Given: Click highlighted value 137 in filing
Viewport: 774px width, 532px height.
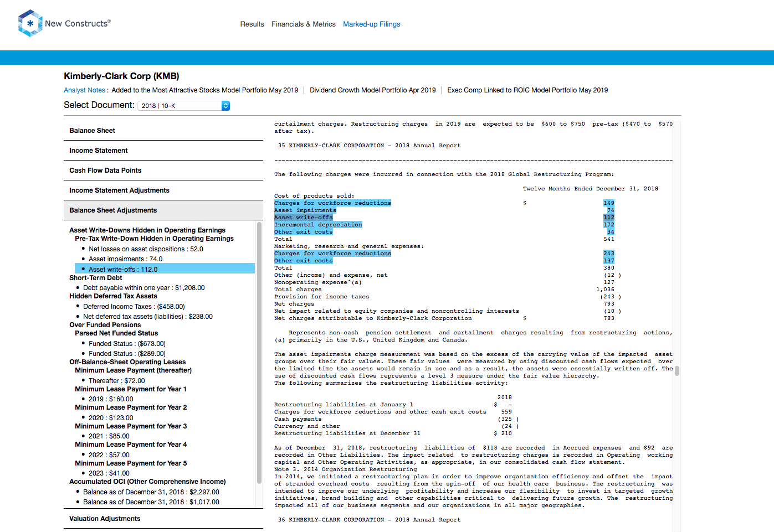Looking at the screenshot, I should (x=608, y=261).
